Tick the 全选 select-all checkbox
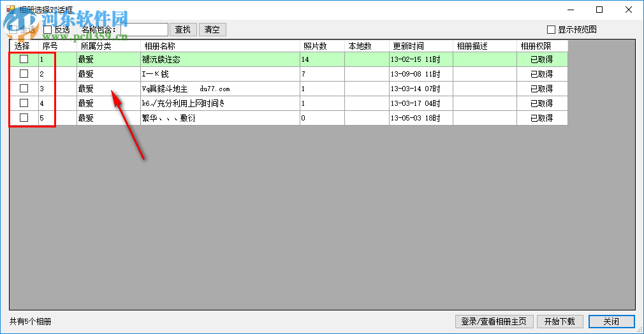The height and width of the screenshot is (334, 644). [x=13, y=29]
